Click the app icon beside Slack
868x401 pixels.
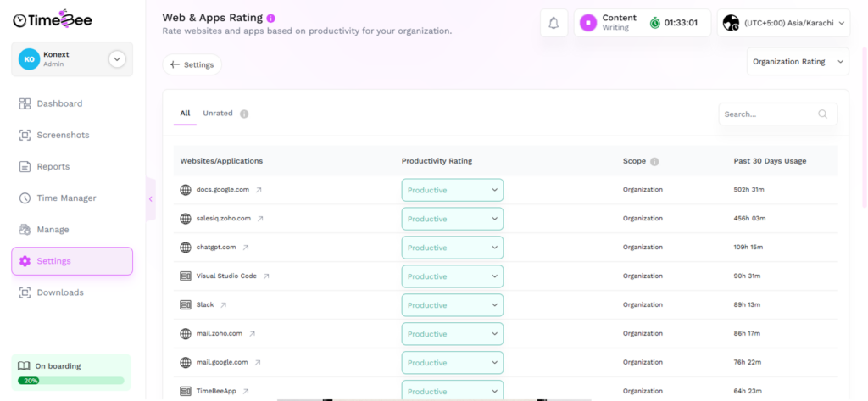click(x=186, y=304)
